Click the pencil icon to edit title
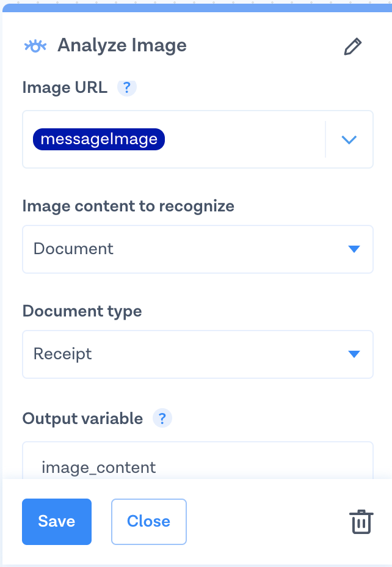Image resolution: width=392 pixels, height=567 pixels. (353, 47)
